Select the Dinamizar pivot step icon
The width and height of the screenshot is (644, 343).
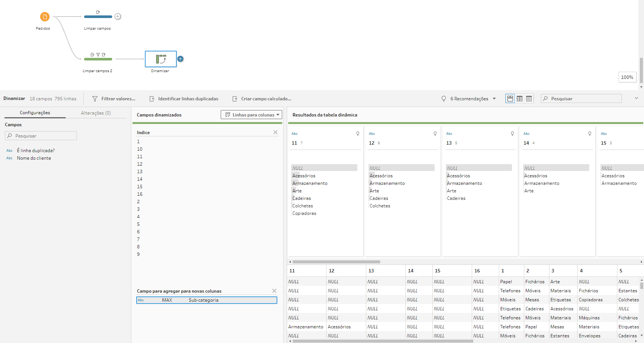coord(161,59)
